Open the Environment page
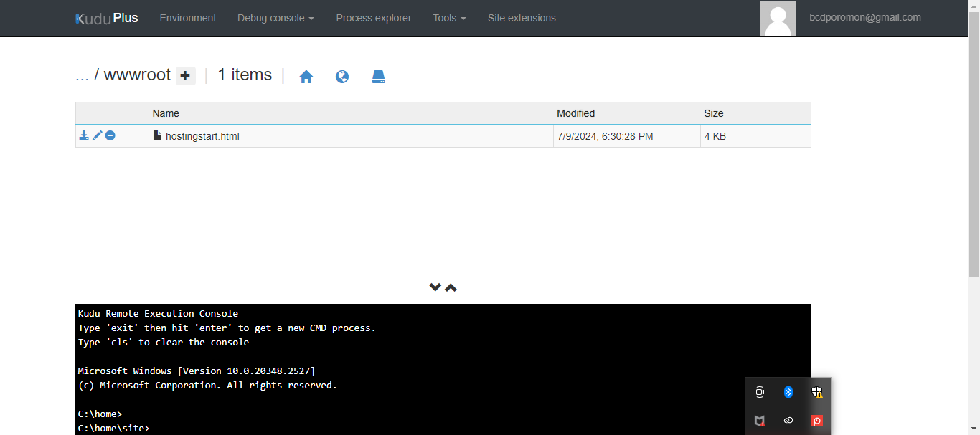This screenshot has height=435, width=980. point(188,18)
